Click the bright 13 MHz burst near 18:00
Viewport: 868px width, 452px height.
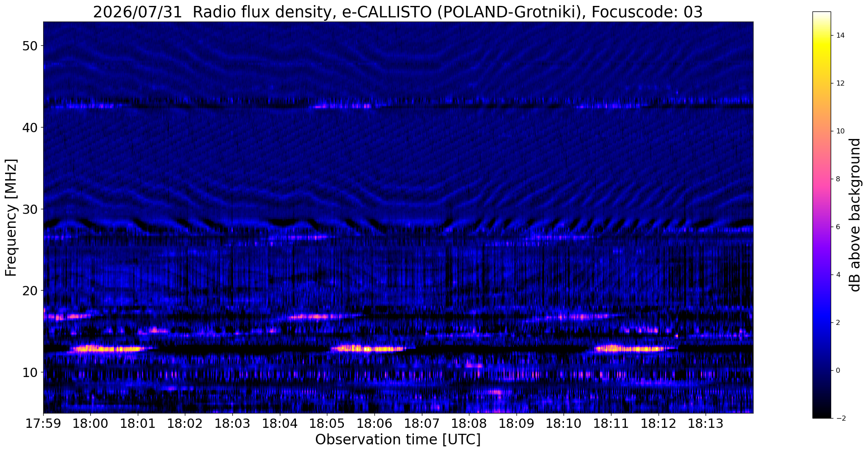[x=108, y=349]
